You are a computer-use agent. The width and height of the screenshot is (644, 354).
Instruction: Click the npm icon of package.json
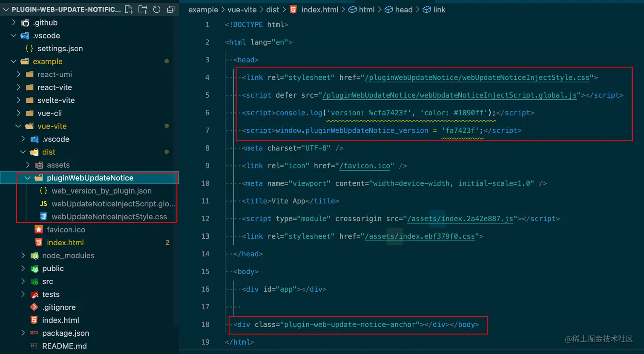34,333
